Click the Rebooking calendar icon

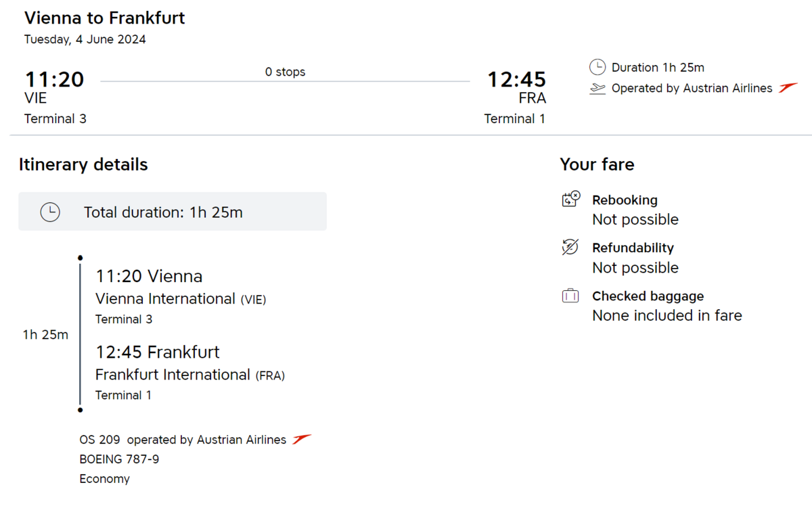[x=571, y=199]
